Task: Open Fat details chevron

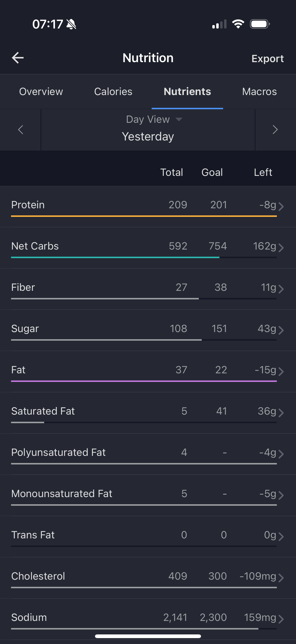Action: pos(281,372)
